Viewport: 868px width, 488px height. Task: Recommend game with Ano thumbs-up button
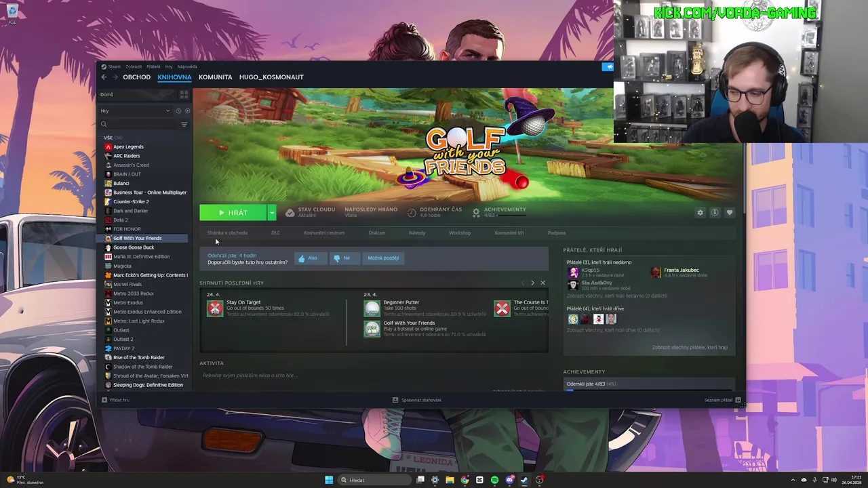pos(311,258)
